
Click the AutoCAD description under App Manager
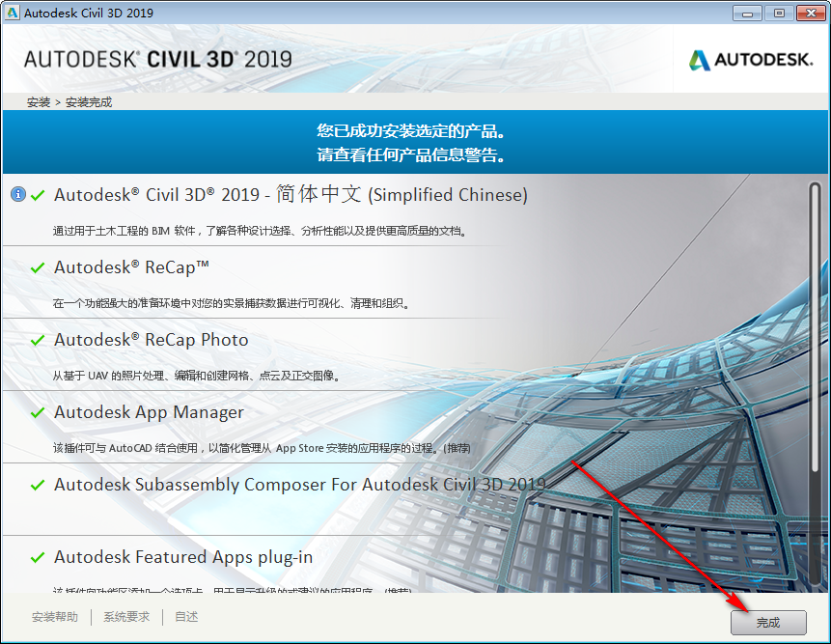point(262,448)
